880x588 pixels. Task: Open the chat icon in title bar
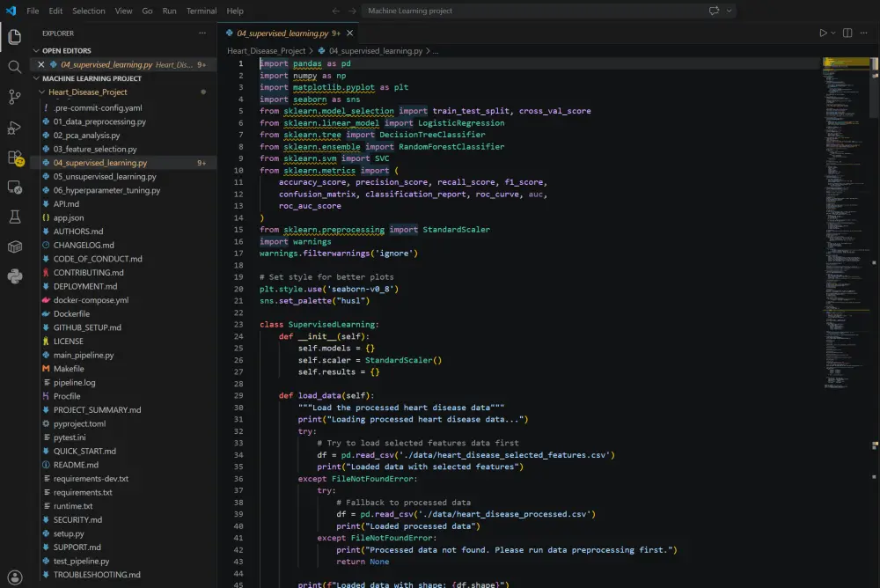pyautogui.click(x=714, y=11)
